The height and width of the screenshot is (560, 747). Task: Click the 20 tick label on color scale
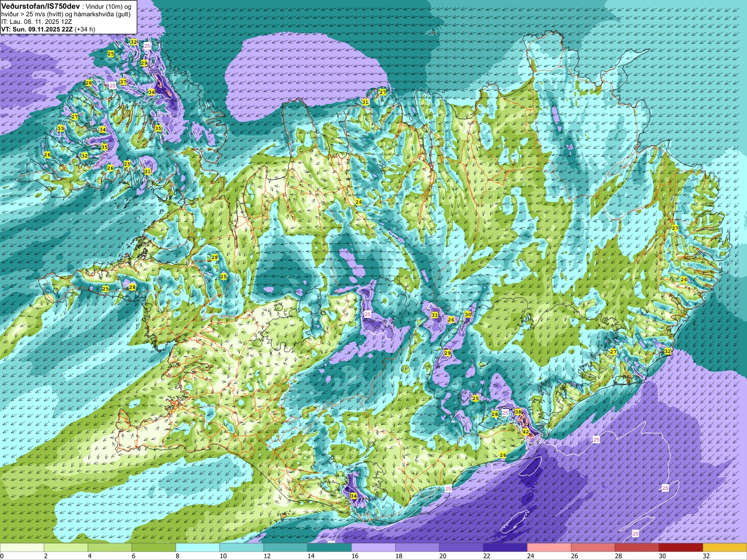[443, 556]
